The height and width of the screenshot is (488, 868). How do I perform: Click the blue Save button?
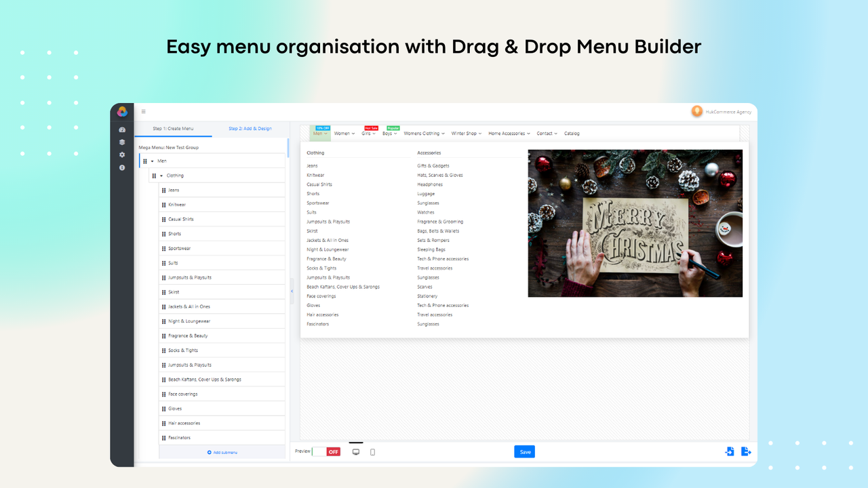tap(524, 451)
